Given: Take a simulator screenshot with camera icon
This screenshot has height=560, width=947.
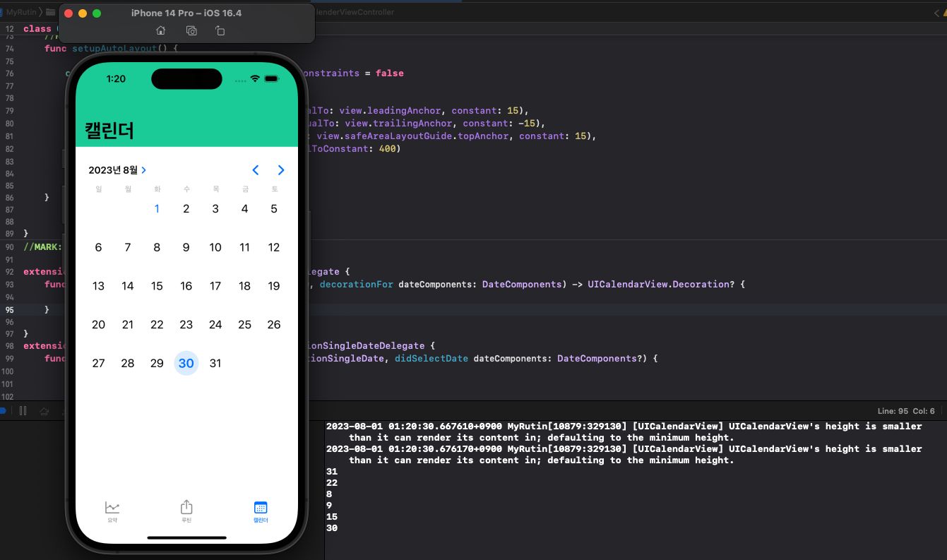Looking at the screenshot, I should 191,30.
